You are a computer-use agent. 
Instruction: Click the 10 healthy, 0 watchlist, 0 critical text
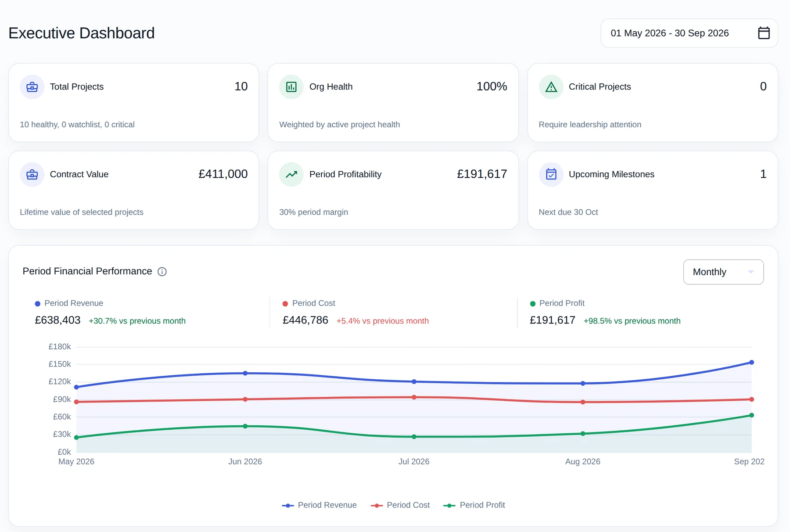(77, 125)
